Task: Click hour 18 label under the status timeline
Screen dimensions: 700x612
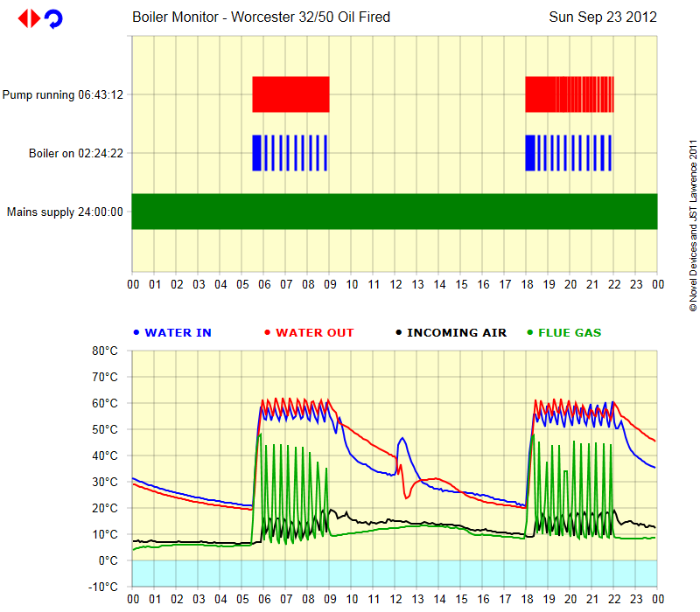Action: point(527,284)
